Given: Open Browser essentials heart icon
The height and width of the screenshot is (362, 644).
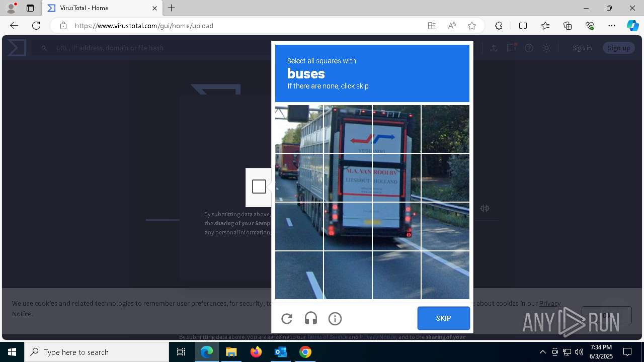Looking at the screenshot, I should tap(590, 26).
